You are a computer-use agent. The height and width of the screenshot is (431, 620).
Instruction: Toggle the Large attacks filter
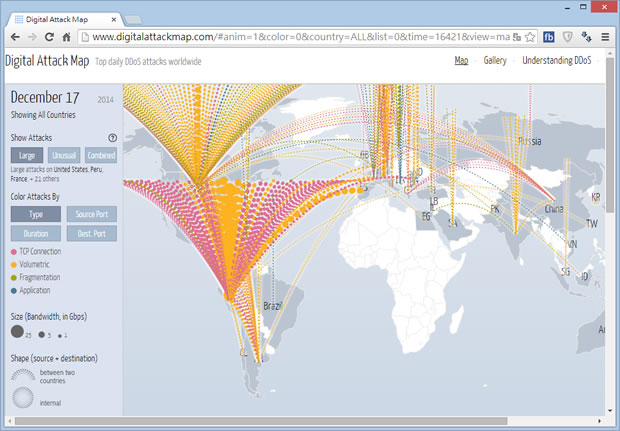point(28,156)
